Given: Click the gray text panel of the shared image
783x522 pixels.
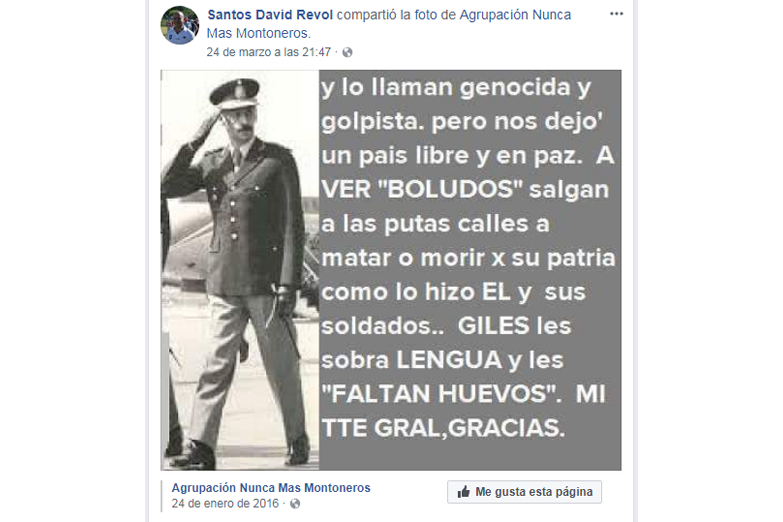Looking at the screenshot, I should [x=470, y=270].
